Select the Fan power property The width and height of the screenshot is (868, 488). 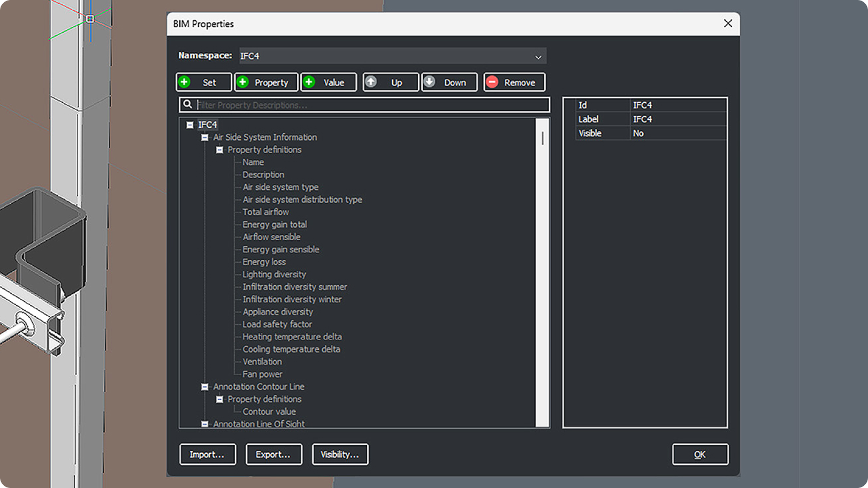pyautogui.click(x=262, y=374)
